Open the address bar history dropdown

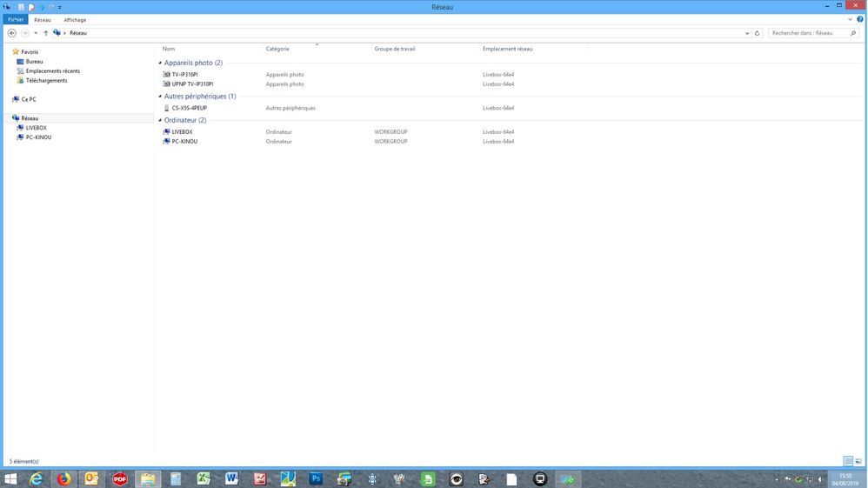pos(747,33)
